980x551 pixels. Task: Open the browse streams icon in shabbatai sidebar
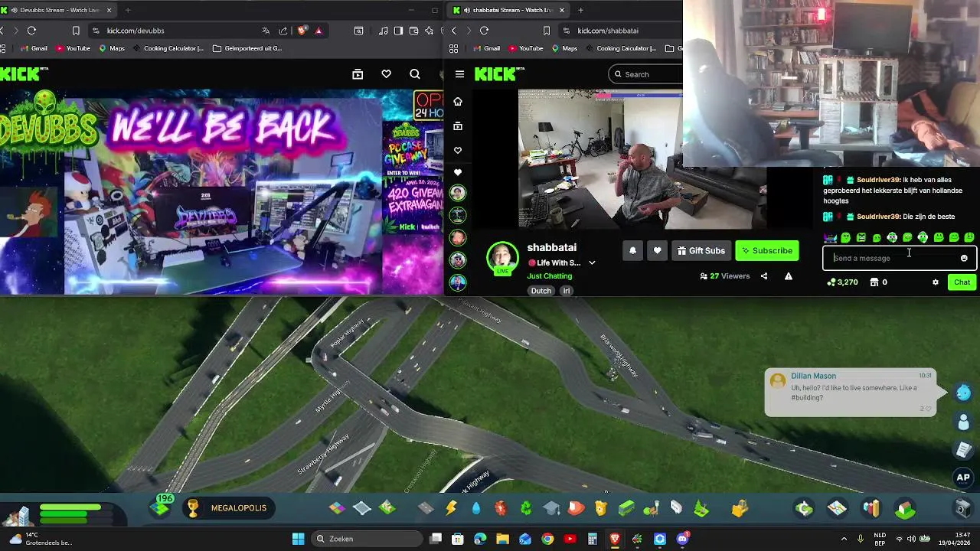coord(458,126)
